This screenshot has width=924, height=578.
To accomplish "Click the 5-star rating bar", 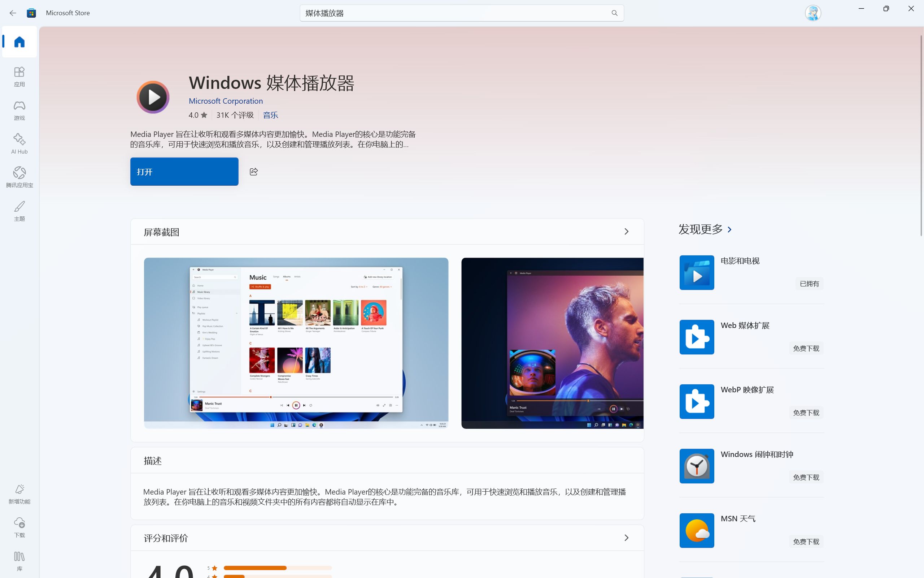I will point(278,568).
